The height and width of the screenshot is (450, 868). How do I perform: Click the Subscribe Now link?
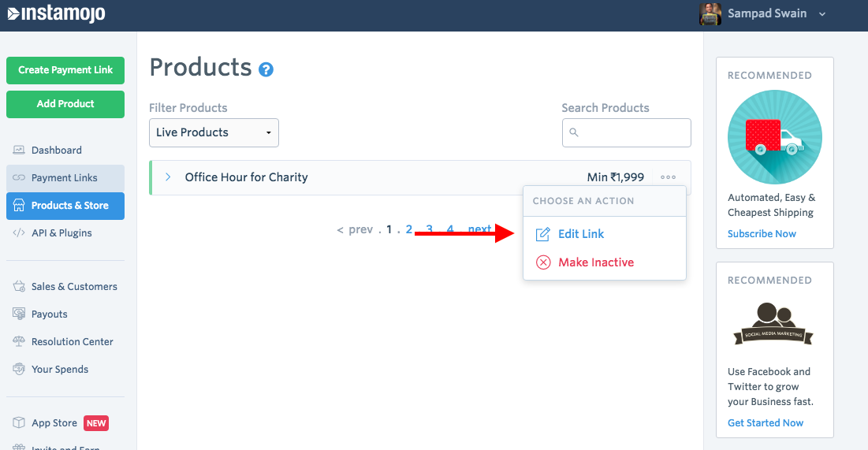click(762, 234)
